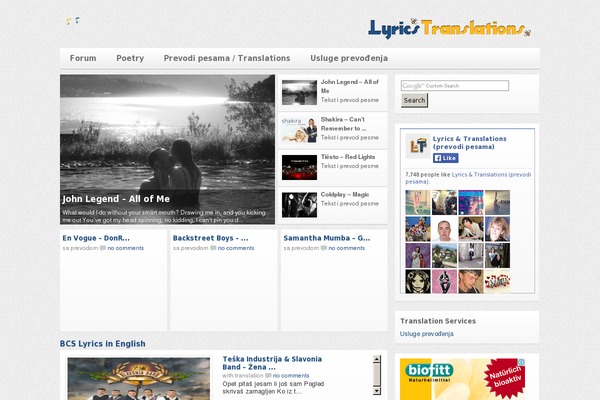Open Usluge prevođenja sidebar link
This screenshot has height=400, width=600.
pos(427,334)
